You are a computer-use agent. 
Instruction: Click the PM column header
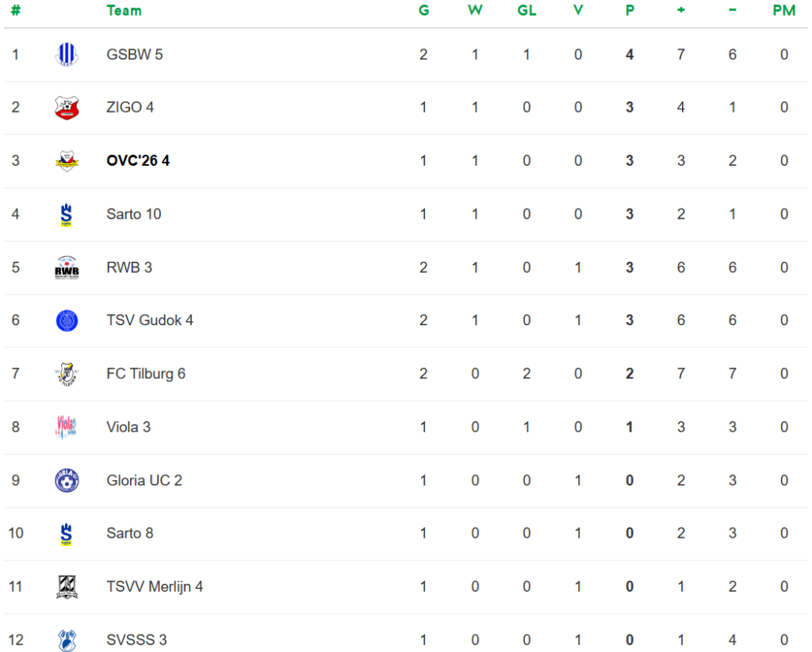point(783,10)
